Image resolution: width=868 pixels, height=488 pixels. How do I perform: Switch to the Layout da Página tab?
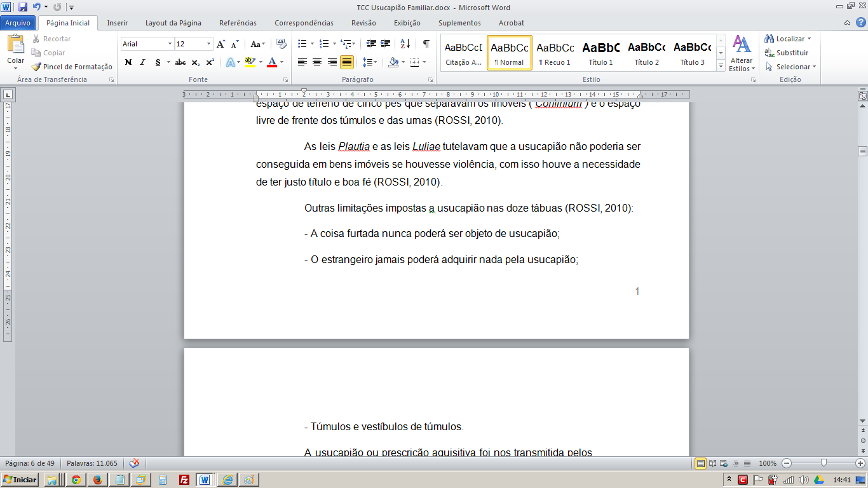[173, 23]
